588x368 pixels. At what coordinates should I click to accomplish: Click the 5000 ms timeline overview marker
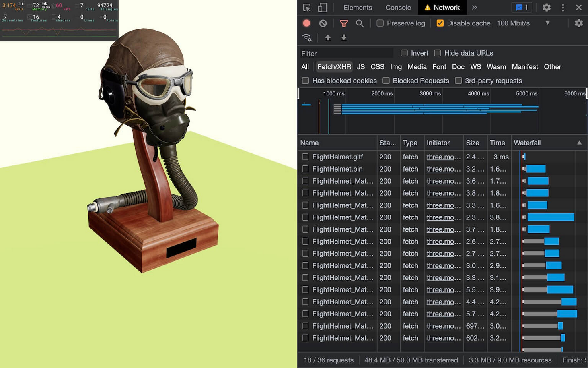pyautogui.click(x=526, y=93)
